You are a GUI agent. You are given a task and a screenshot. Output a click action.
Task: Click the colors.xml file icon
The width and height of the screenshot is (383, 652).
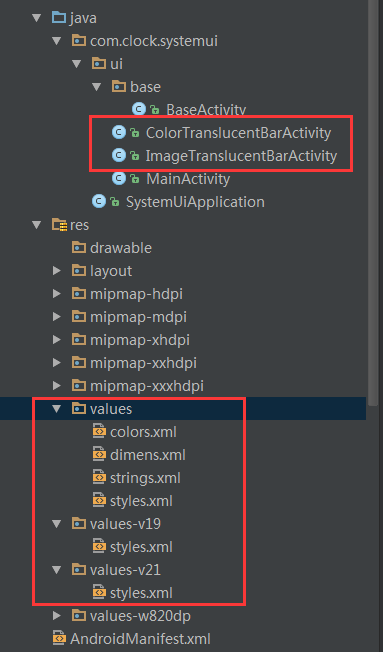click(99, 432)
